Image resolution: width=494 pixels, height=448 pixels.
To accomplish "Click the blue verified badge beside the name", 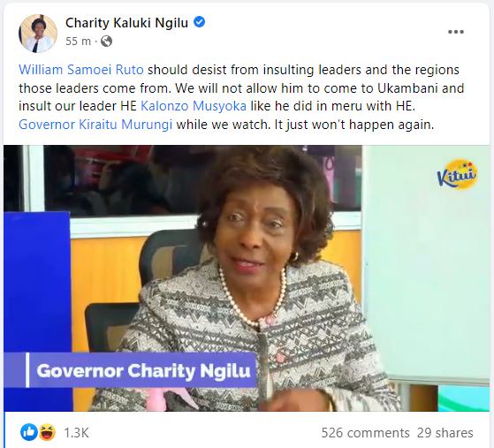I will 199,22.
